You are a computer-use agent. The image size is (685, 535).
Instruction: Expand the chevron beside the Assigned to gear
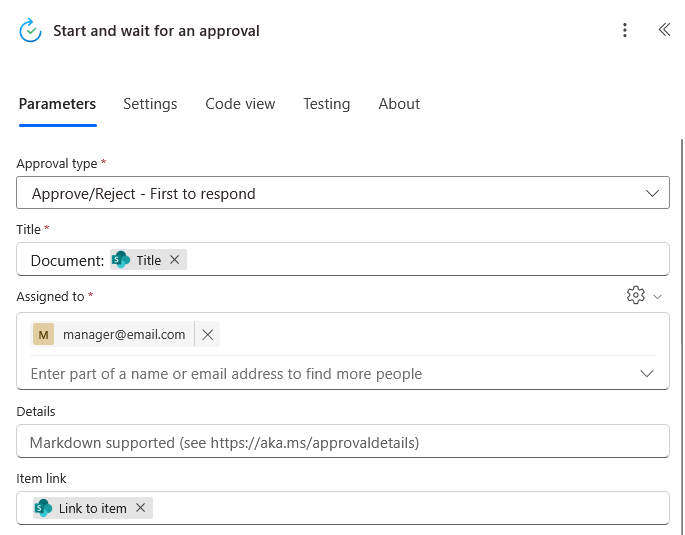(x=657, y=297)
